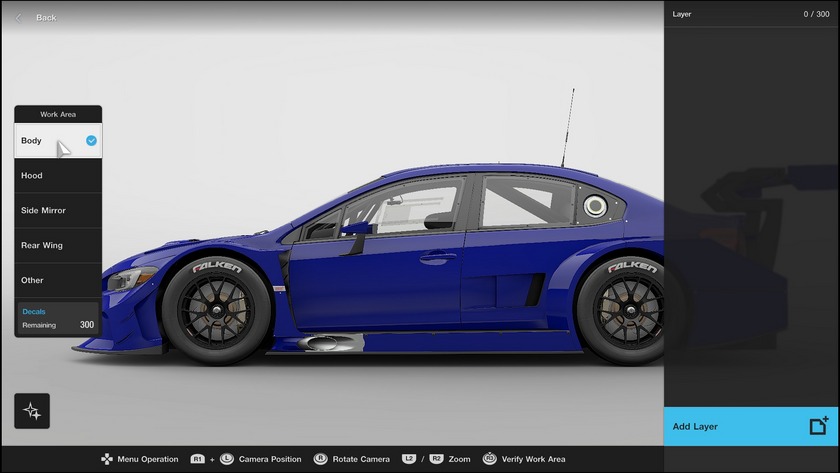
Task: Click the sparkle effects icon button
Action: tap(32, 411)
